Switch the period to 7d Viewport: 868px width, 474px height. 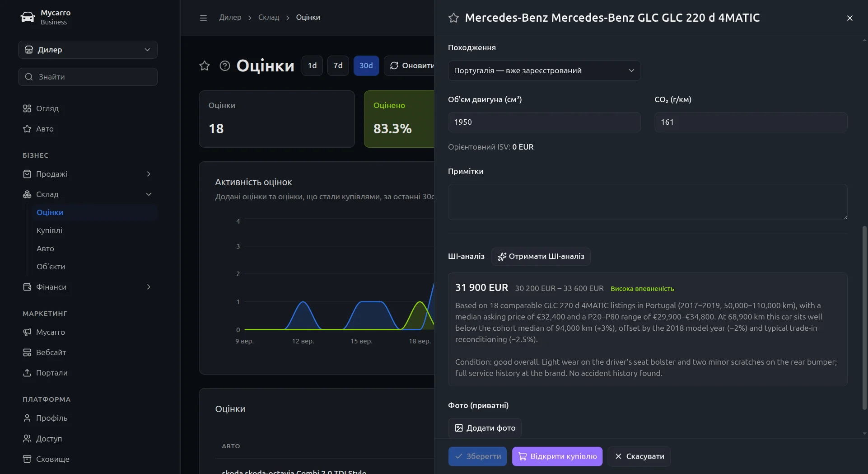(x=338, y=66)
